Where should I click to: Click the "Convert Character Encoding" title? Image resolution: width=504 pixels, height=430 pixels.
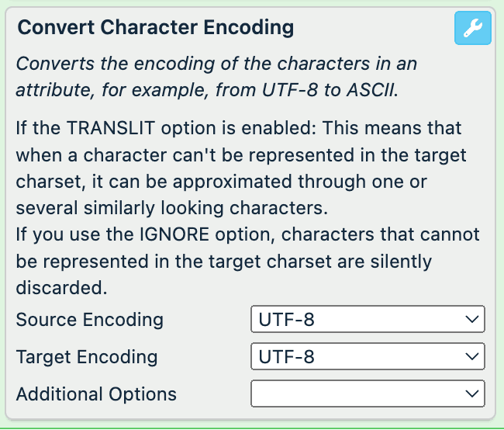156,29
